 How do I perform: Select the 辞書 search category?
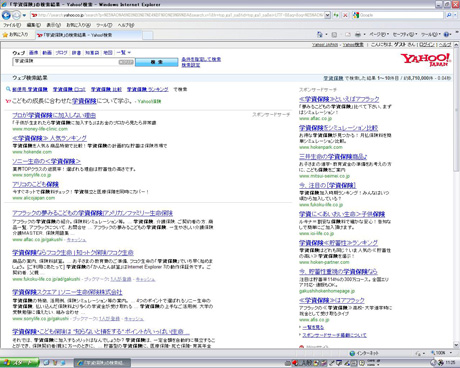(x=76, y=53)
